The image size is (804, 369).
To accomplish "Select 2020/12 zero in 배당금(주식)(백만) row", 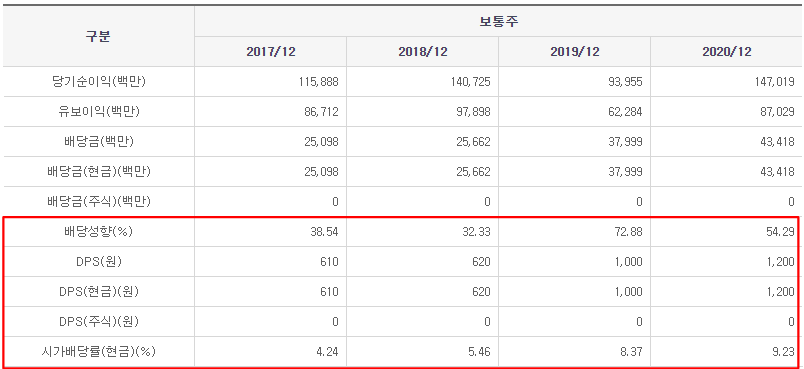I will 792,202.
